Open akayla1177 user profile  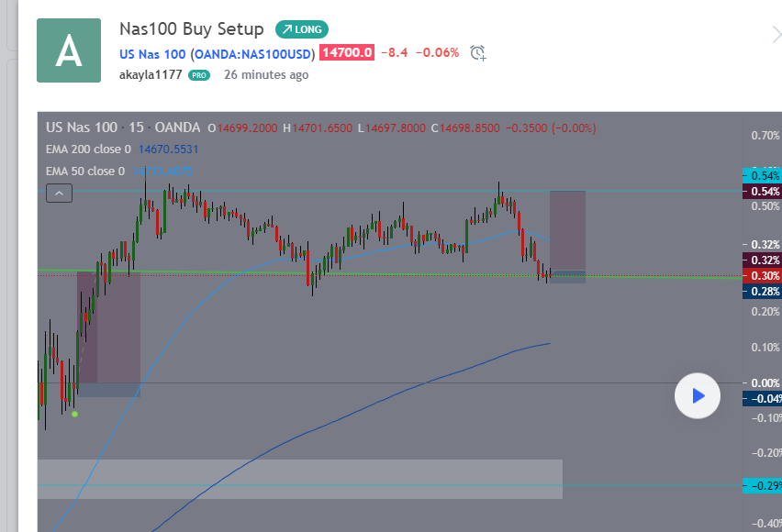[151, 75]
